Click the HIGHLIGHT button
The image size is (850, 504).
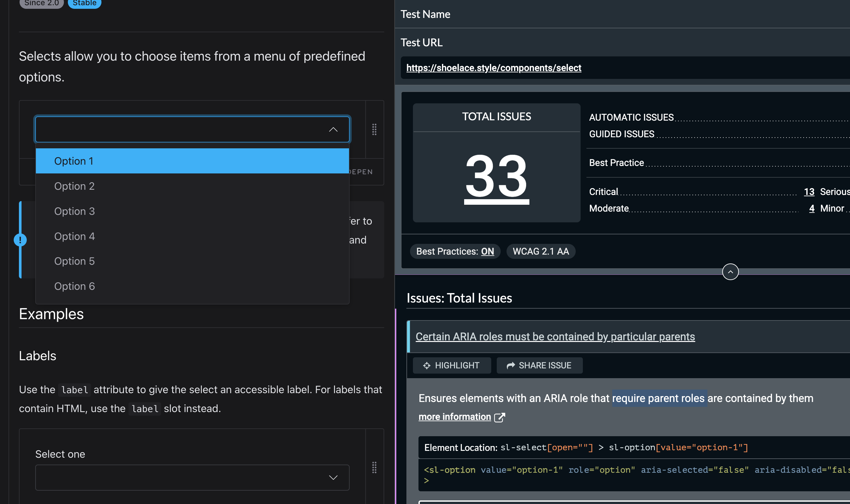pyautogui.click(x=452, y=365)
